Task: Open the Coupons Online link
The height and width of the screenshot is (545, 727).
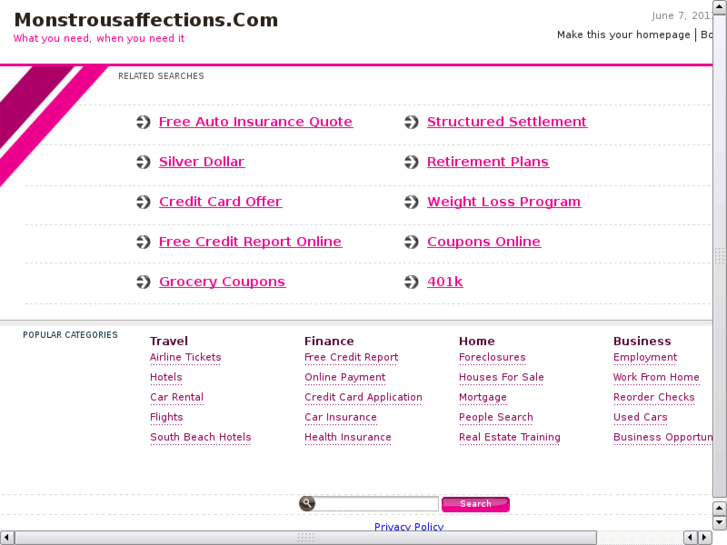Action: [483, 242]
